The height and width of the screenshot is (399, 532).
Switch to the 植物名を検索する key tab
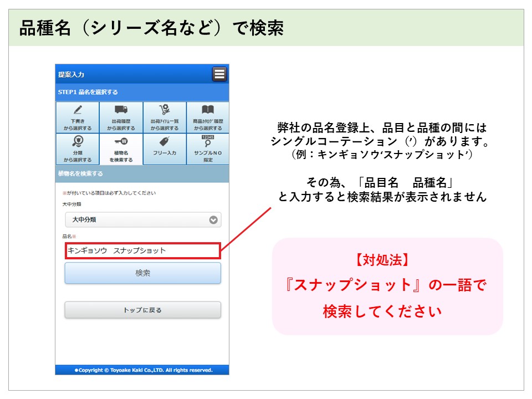[x=121, y=149]
